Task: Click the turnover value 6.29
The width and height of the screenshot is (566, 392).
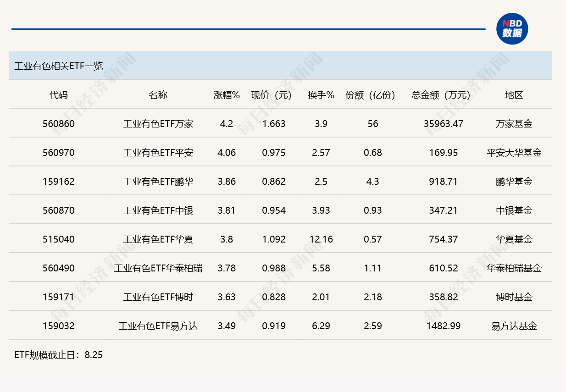Action: 321,326
